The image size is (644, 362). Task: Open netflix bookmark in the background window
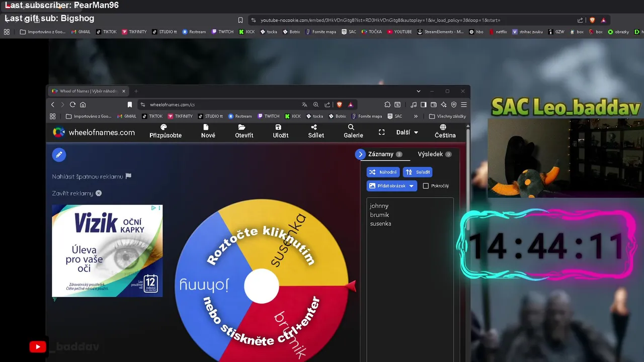point(498,32)
